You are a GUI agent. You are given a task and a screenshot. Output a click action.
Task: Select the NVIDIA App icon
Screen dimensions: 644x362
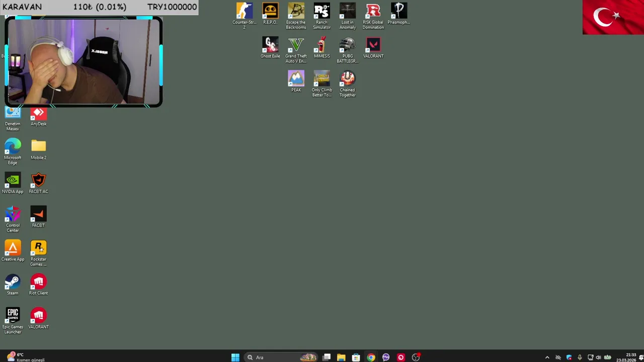(13, 183)
